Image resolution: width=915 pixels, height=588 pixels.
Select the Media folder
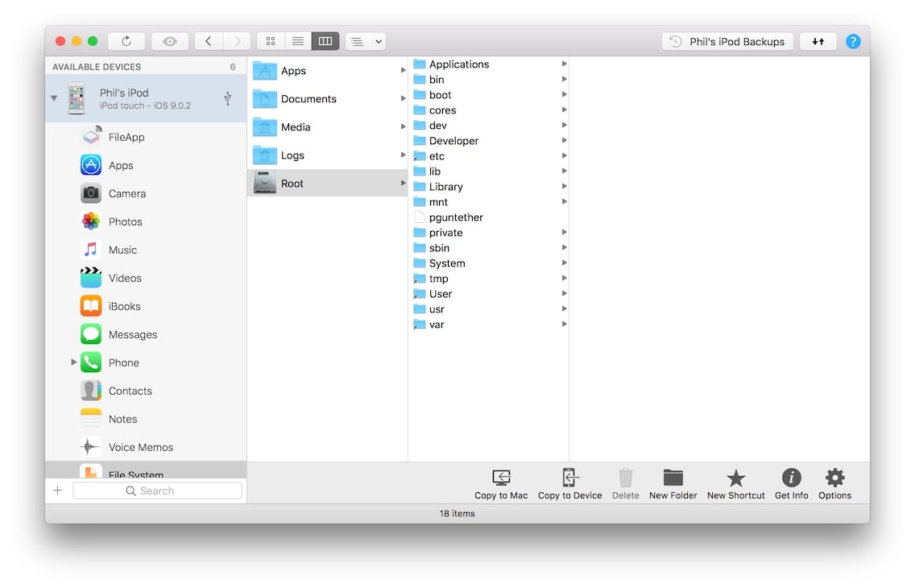(327, 126)
